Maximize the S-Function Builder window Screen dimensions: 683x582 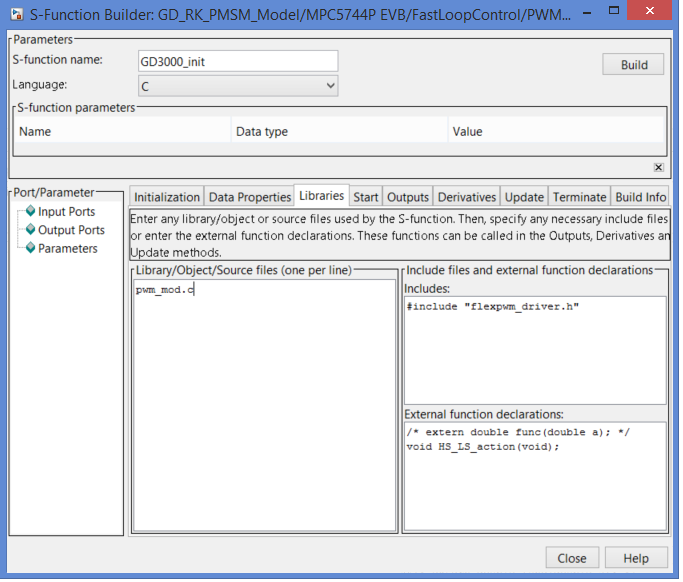pyautogui.click(x=614, y=10)
